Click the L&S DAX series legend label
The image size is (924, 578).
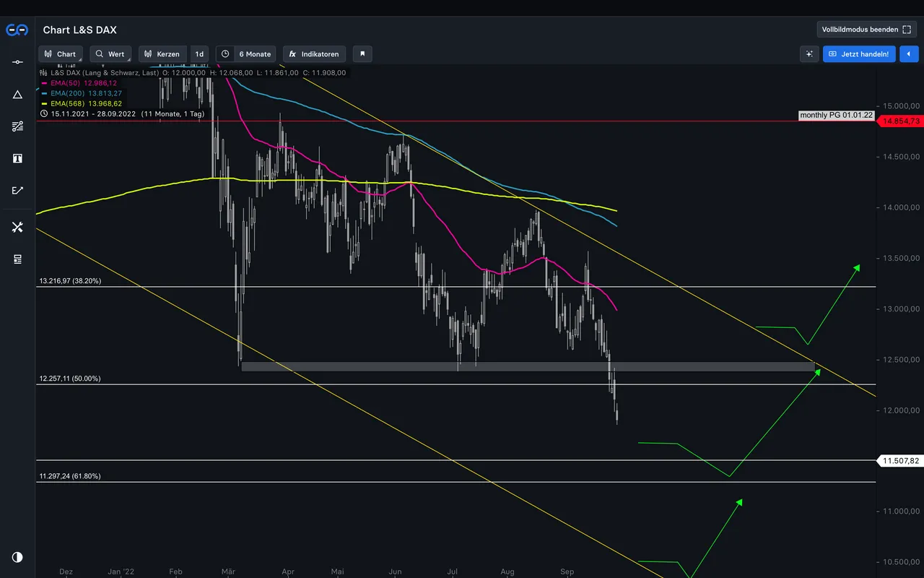[104, 73]
